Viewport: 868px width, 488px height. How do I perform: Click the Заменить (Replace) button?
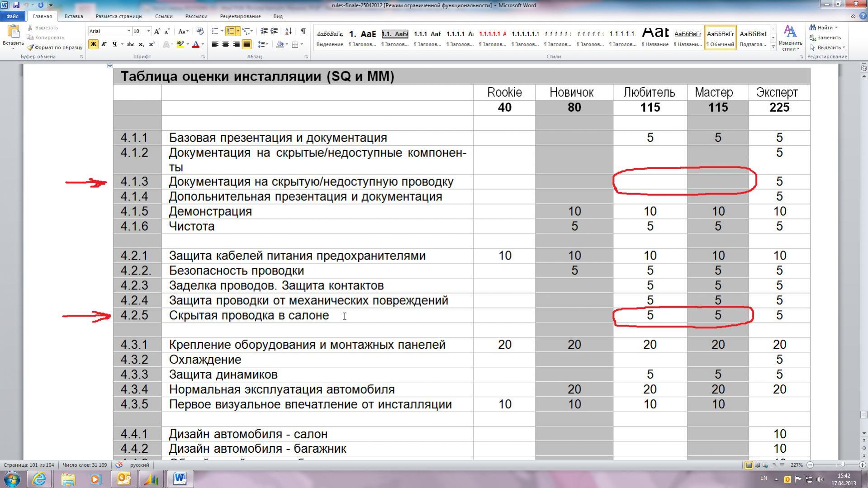pos(825,38)
